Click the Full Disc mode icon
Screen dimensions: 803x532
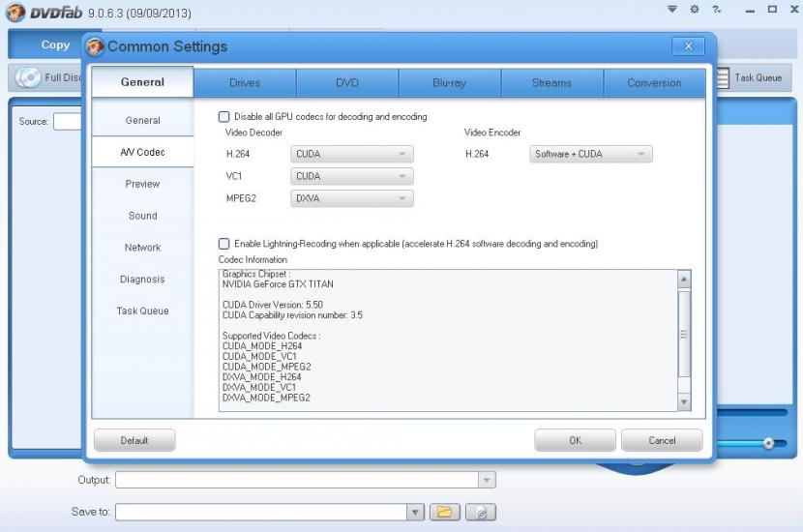[x=28, y=77]
